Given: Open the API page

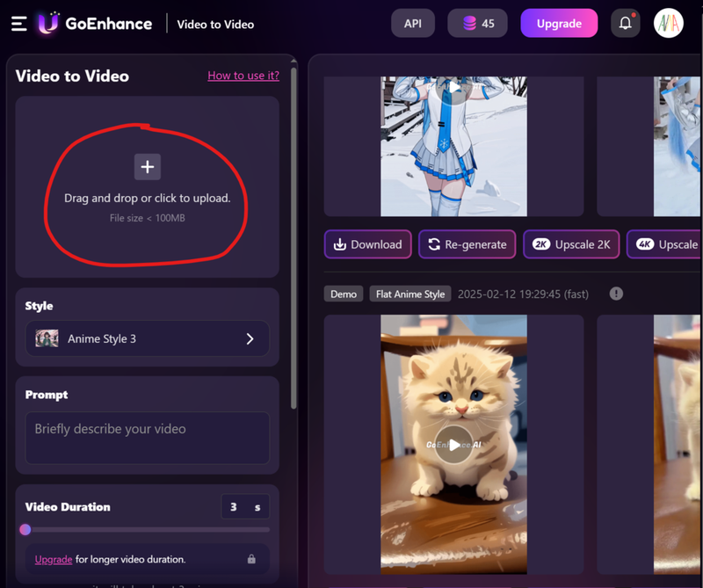Looking at the screenshot, I should click(x=412, y=24).
